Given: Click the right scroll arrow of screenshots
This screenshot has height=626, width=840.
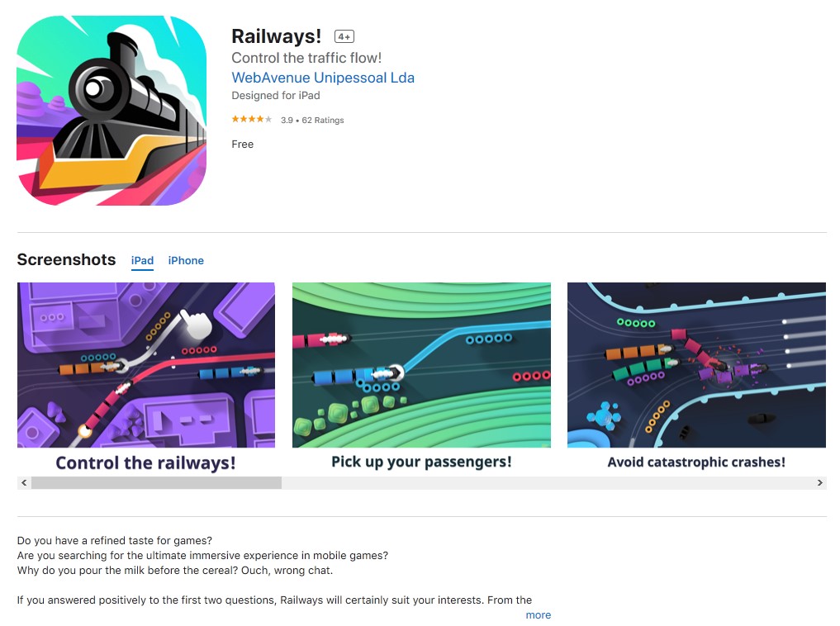Looking at the screenshot, I should coord(819,482).
